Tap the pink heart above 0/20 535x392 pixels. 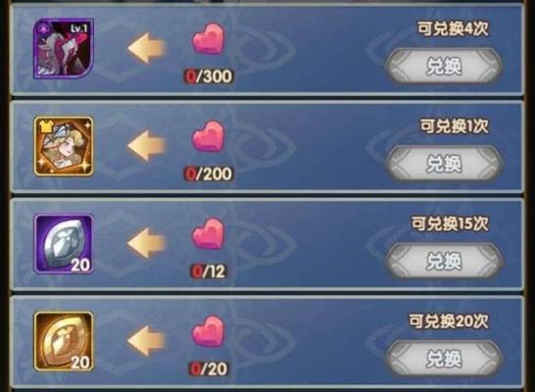(208, 331)
